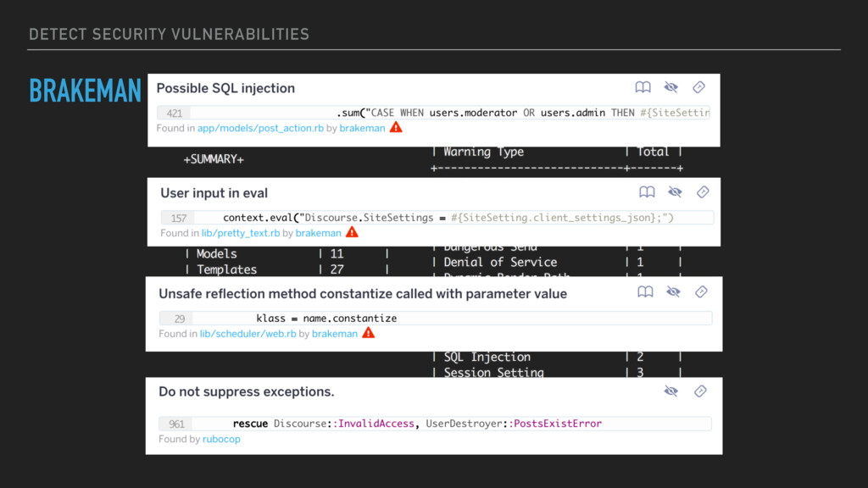Click SQL Injection warning row
This screenshot has height=488, width=868.
556,358
